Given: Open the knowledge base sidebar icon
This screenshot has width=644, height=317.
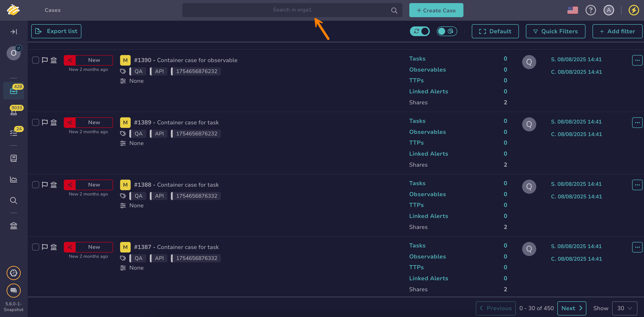Looking at the screenshot, I should click(13, 158).
